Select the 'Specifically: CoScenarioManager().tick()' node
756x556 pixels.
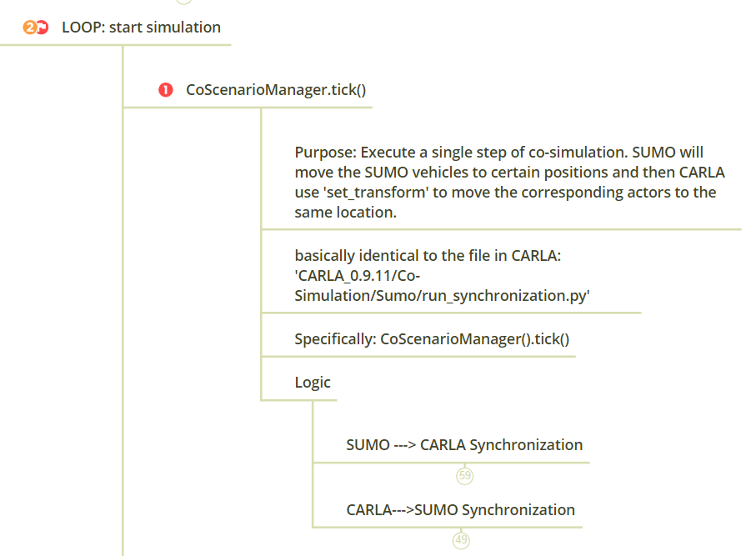pos(432,339)
